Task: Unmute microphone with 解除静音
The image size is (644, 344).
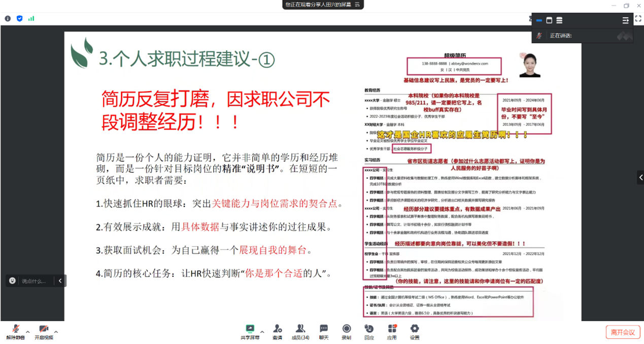Action: [x=15, y=332]
